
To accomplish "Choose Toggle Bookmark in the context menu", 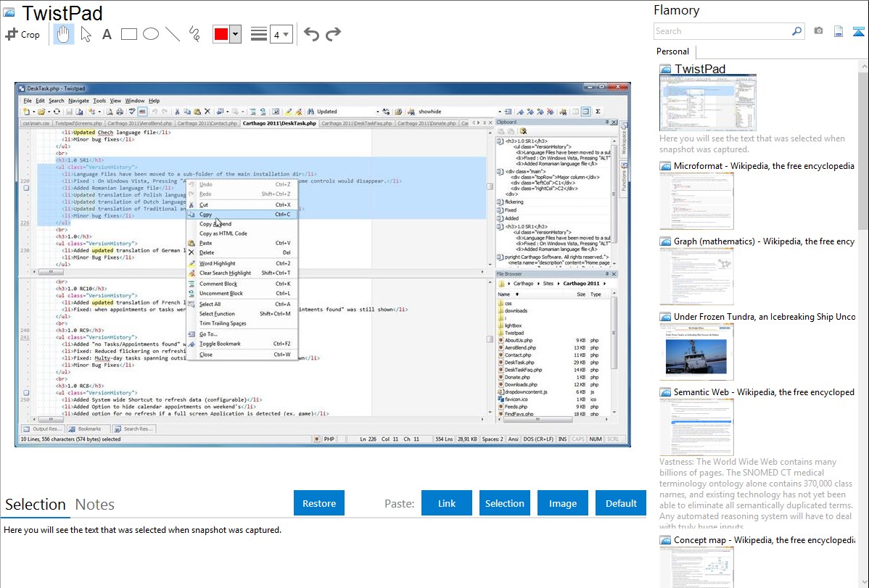I will coord(242,344).
